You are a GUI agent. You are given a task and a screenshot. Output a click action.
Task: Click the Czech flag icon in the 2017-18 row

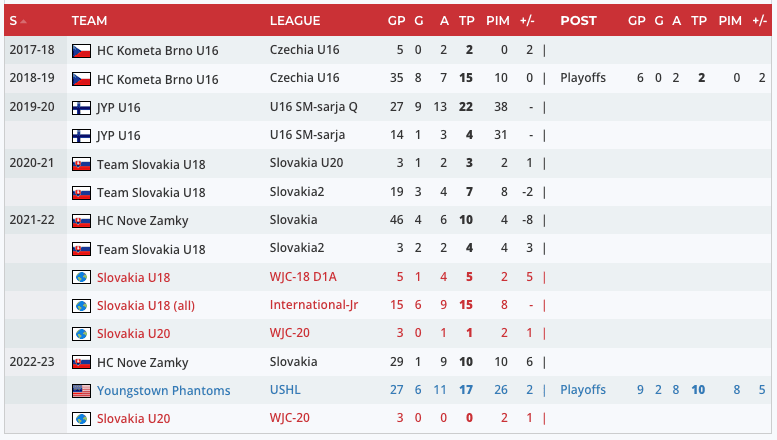tap(81, 51)
